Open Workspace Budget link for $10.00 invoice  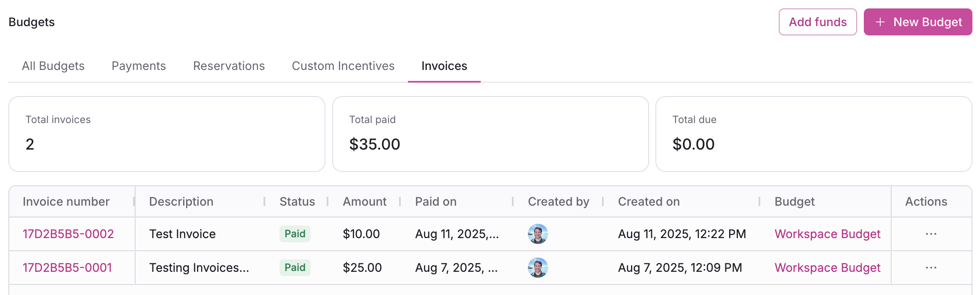coord(827,234)
